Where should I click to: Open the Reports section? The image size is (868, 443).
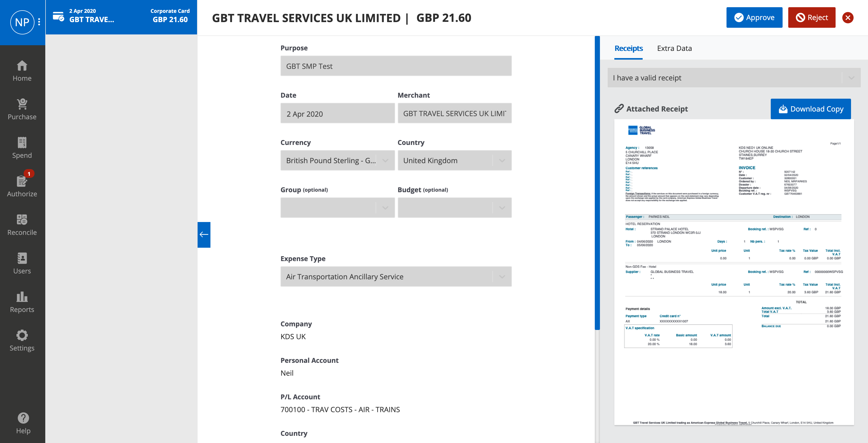click(22, 301)
